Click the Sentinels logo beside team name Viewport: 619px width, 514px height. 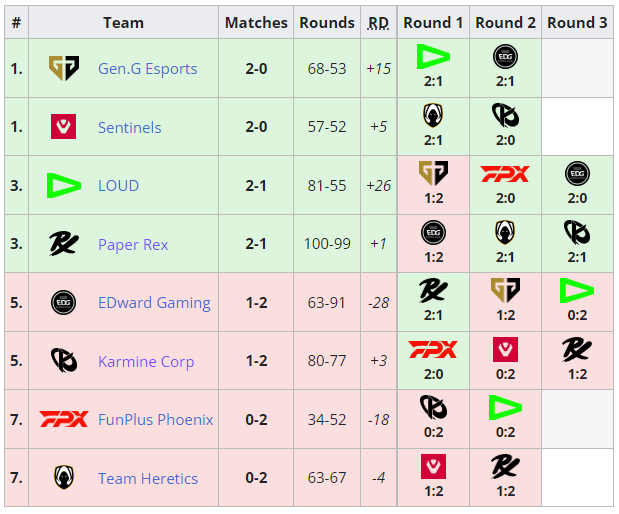64,127
